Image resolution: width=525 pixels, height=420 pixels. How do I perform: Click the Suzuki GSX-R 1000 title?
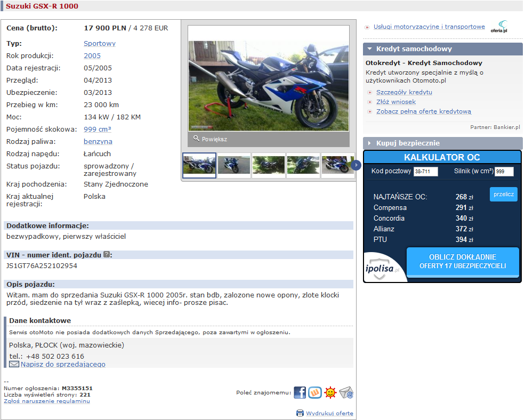click(42, 6)
